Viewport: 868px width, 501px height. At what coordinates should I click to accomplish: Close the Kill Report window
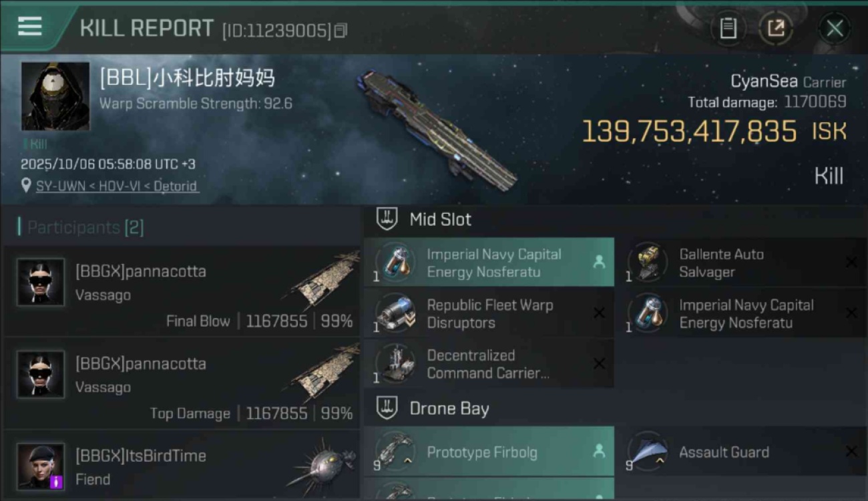835,28
